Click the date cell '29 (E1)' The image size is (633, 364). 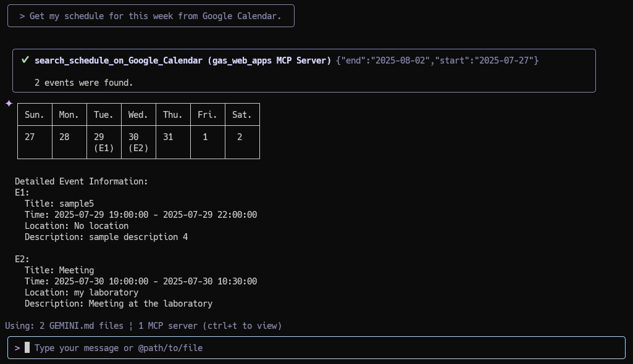tap(104, 142)
